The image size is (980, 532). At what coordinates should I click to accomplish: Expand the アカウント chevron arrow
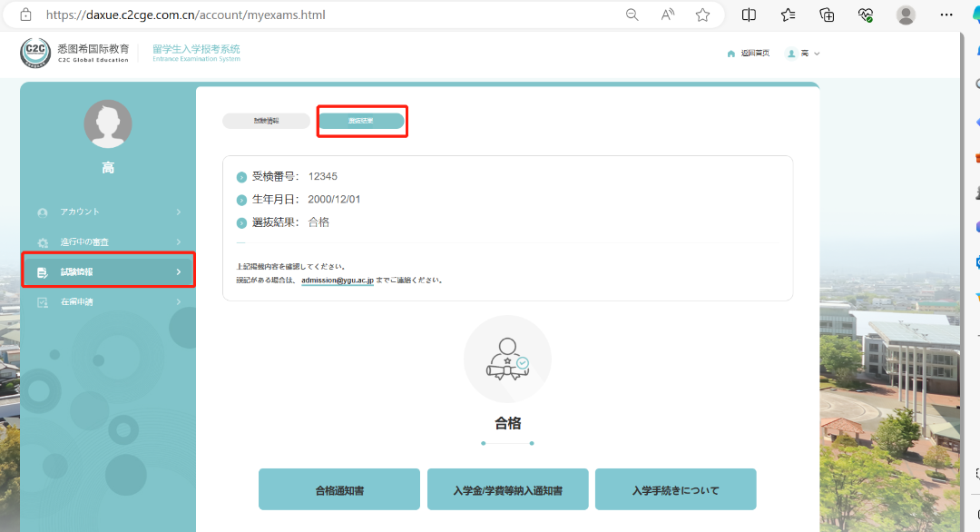pos(178,212)
